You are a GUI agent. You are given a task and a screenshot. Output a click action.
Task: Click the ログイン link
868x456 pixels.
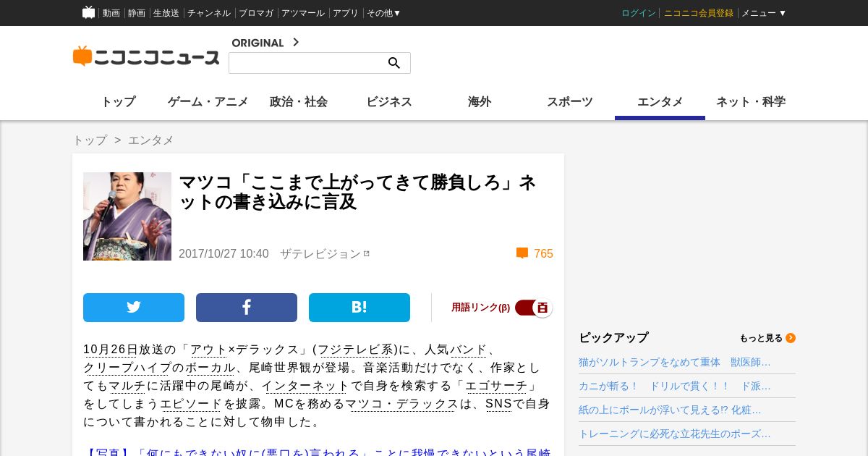[639, 13]
